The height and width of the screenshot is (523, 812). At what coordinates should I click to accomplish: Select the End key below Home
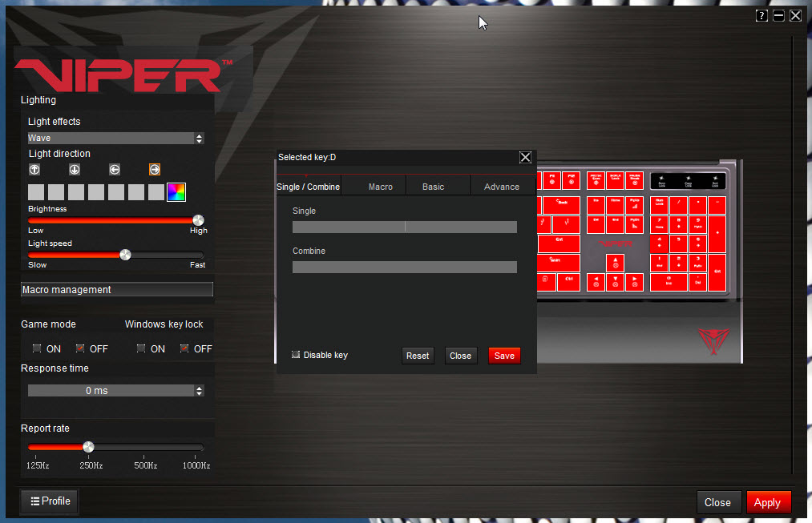(x=616, y=224)
